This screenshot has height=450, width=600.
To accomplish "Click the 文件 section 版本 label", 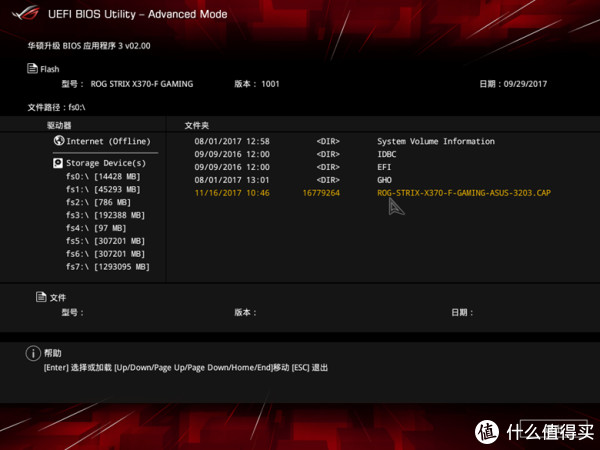I will 245,313.
